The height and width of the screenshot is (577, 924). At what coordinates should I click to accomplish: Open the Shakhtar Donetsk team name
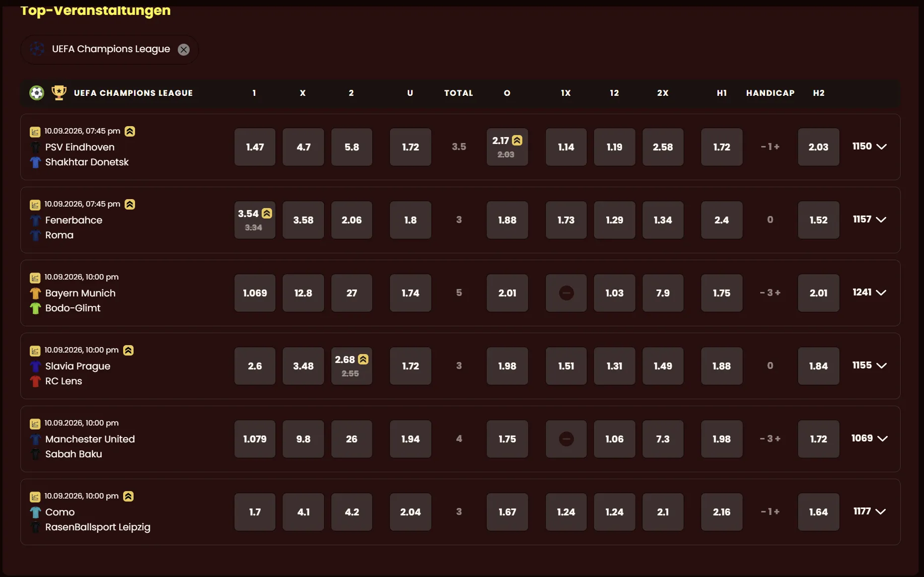(x=87, y=162)
